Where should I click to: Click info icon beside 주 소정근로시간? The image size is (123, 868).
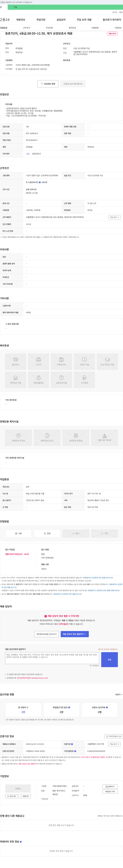(x=40, y=182)
